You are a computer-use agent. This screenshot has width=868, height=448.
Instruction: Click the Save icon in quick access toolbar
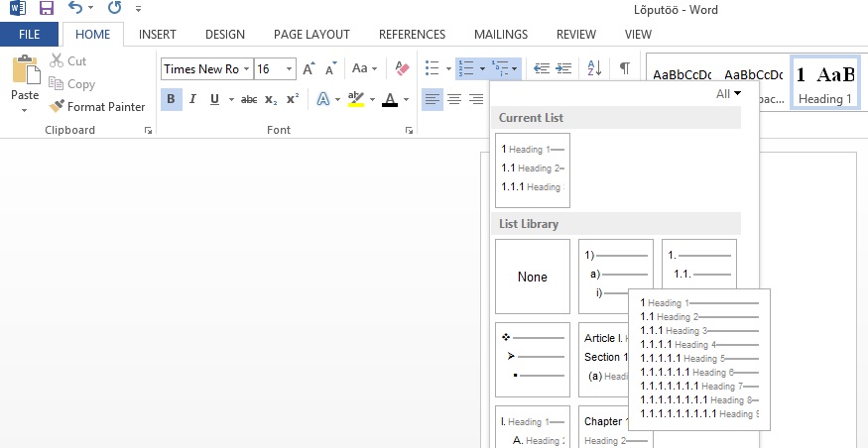(47, 8)
